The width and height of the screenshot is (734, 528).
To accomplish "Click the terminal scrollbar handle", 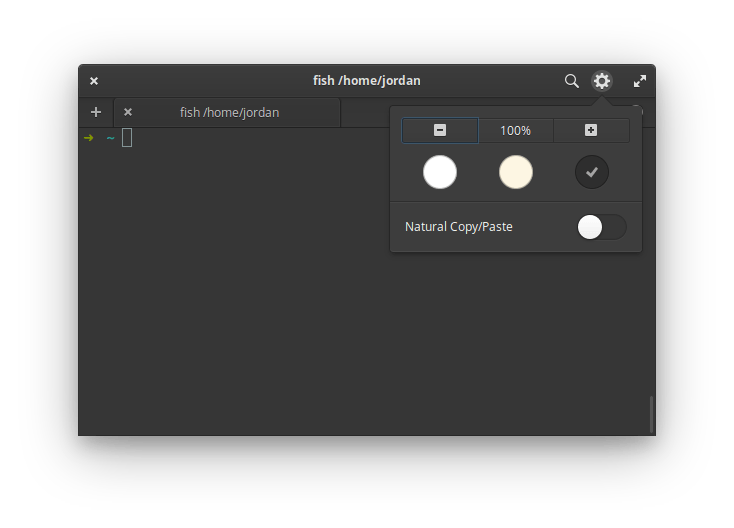I will point(651,415).
